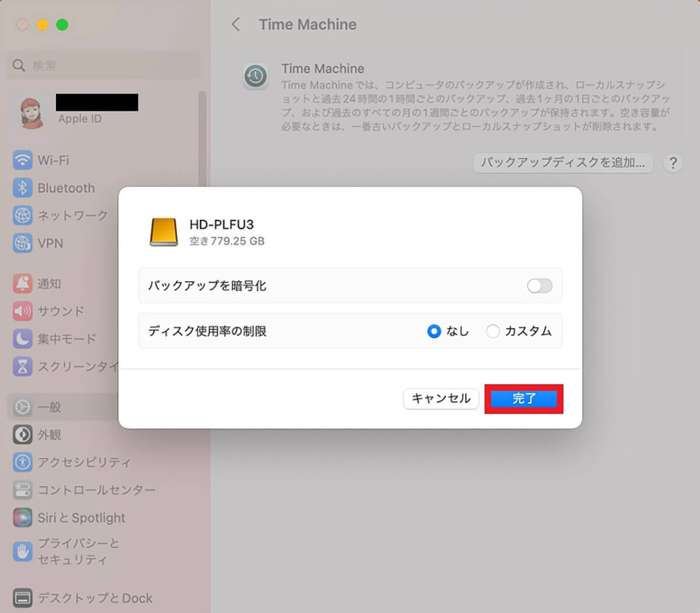Click the HD-PLFU3 disk name
This screenshot has width=700, height=613.
point(222,225)
